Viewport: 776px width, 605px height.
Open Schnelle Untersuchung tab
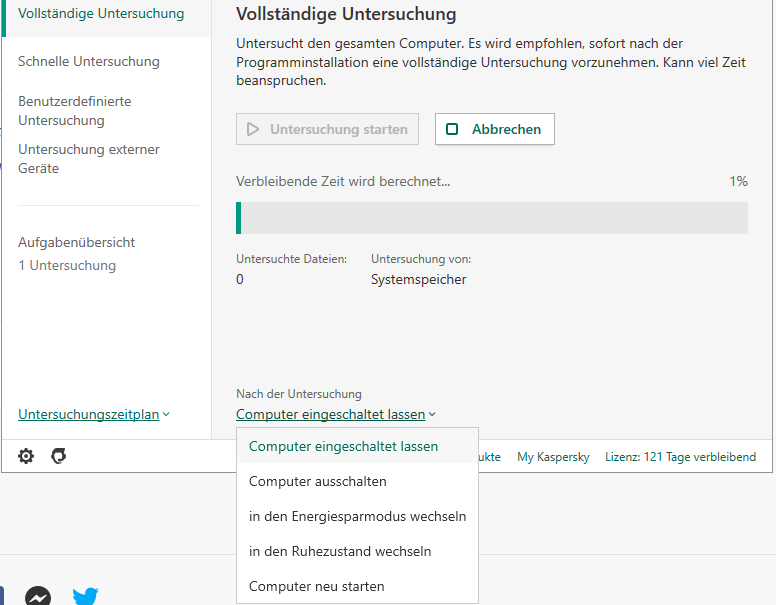89,61
